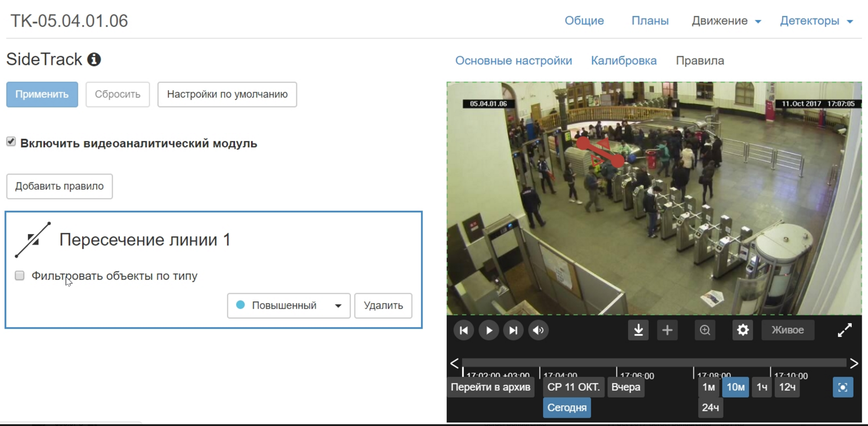
Task: Select Вчера on the timeline
Action: click(626, 387)
